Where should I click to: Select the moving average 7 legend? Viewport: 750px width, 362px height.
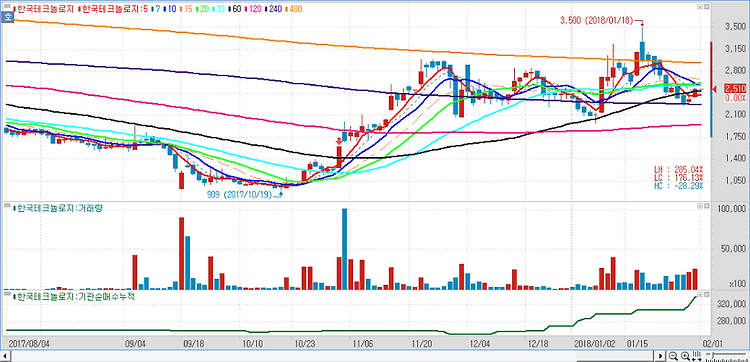(x=156, y=8)
